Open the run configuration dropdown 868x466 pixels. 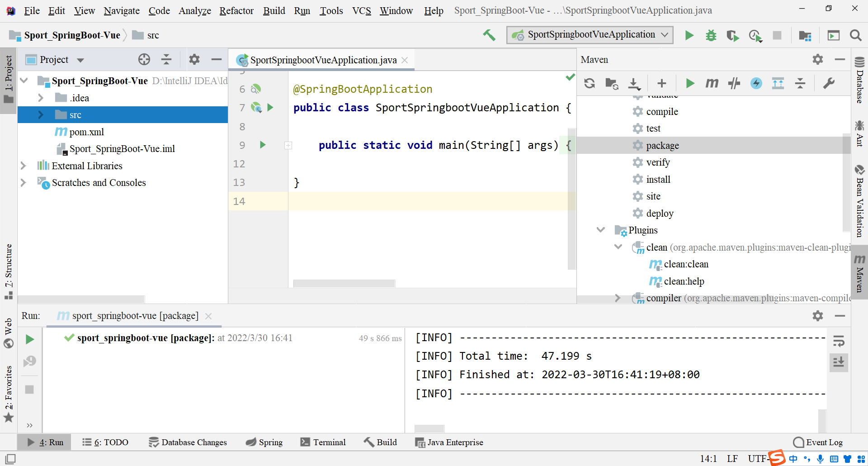(590, 35)
